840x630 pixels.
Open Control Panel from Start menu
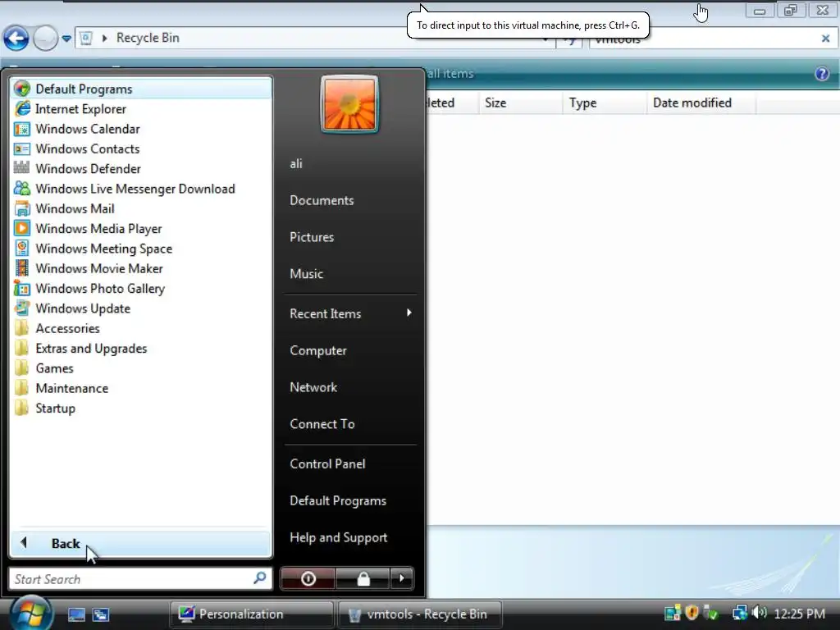pyautogui.click(x=327, y=464)
